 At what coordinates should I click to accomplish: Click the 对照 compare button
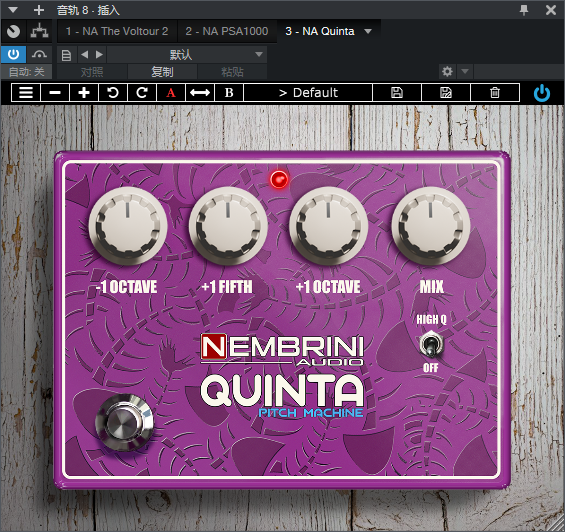pos(92,72)
